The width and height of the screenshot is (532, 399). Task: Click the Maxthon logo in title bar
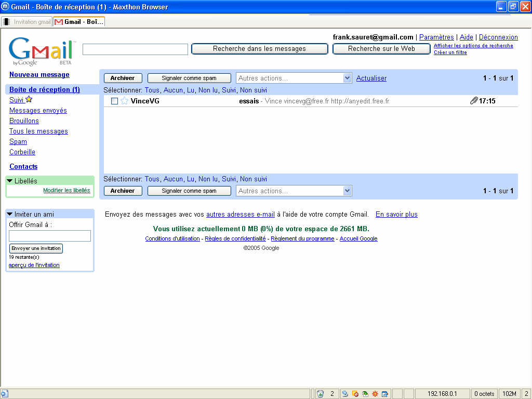pos(5,7)
